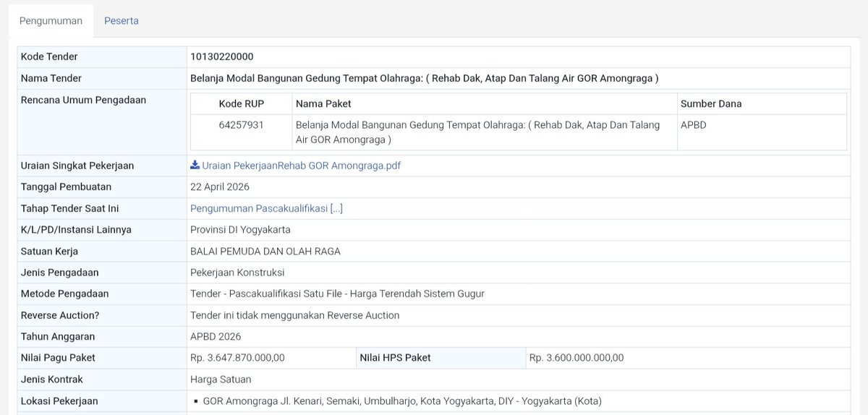Click the Metode Pengadaan value text

(337, 294)
